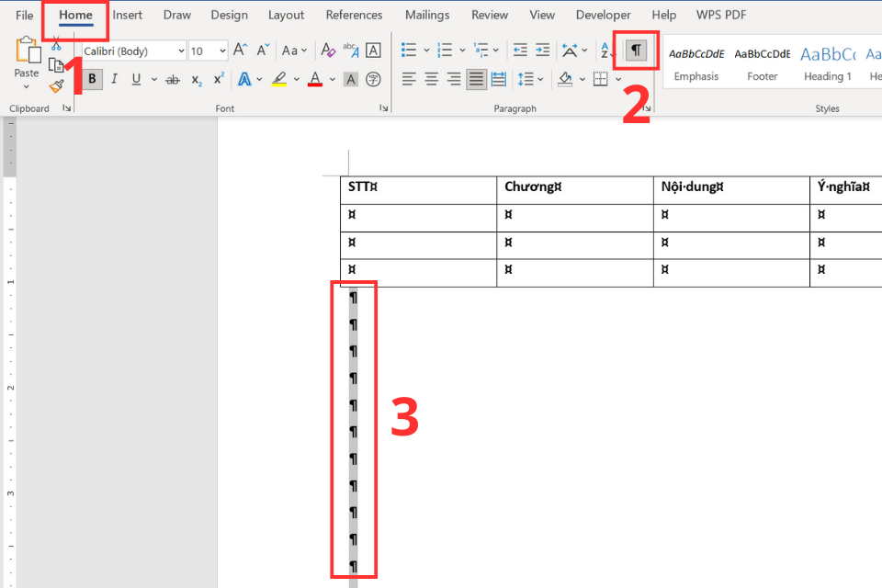Click the numbered list icon

pos(445,51)
